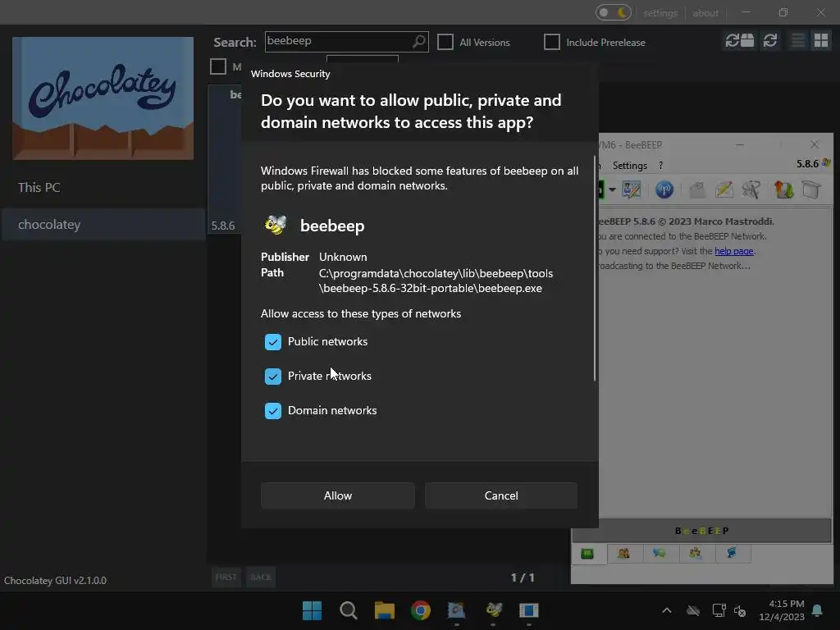This screenshot has height=630, width=840.
Task: Open Chocolatey settings link
Action: (660, 13)
